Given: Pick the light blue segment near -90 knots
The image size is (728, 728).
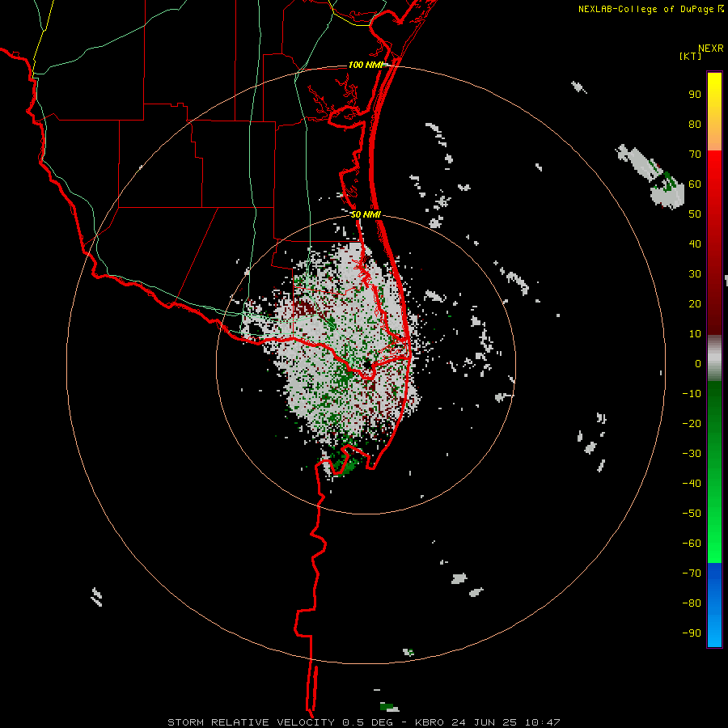Looking at the screenshot, I should tap(714, 632).
